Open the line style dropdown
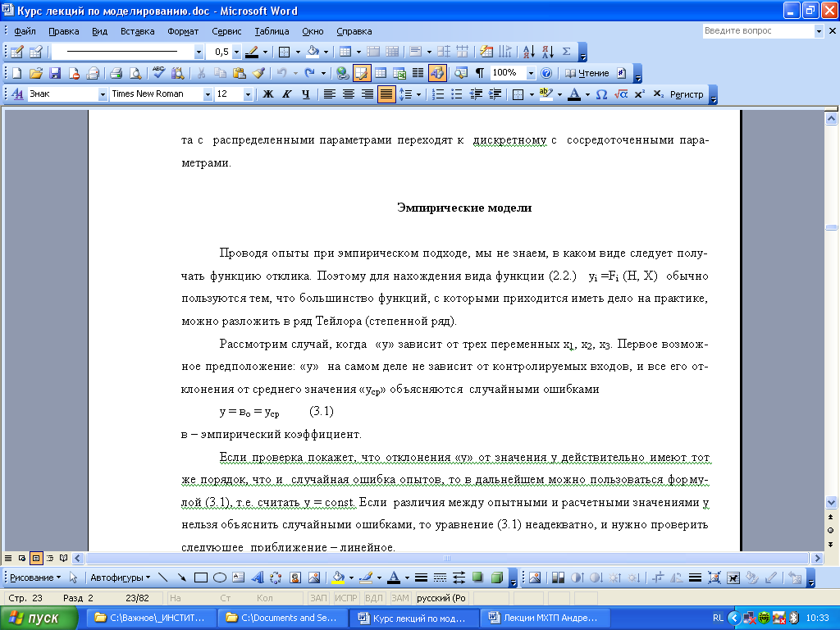 coord(199,52)
